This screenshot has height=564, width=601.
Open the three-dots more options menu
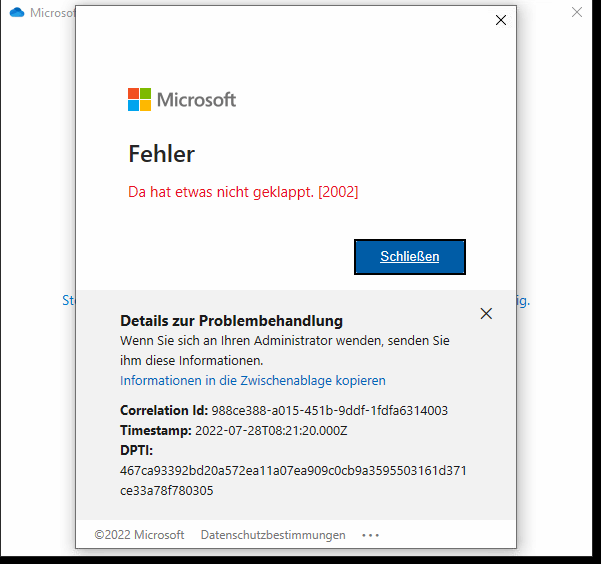click(x=370, y=535)
